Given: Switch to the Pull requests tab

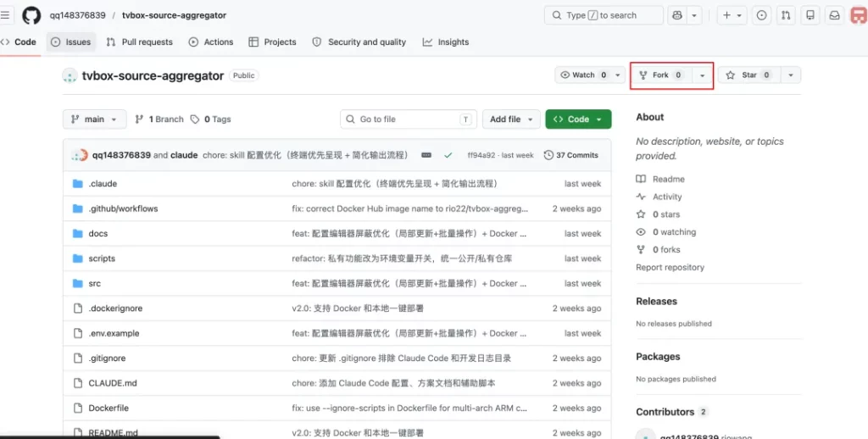Looking at the screenshot, I should (x=140, y=42).
